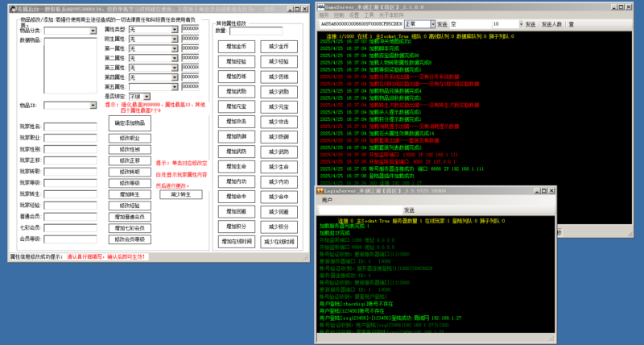Viewport: 644px width, 345px height.
Task: Expand the 物品分类 dropdown
Action: pos(93,31)
